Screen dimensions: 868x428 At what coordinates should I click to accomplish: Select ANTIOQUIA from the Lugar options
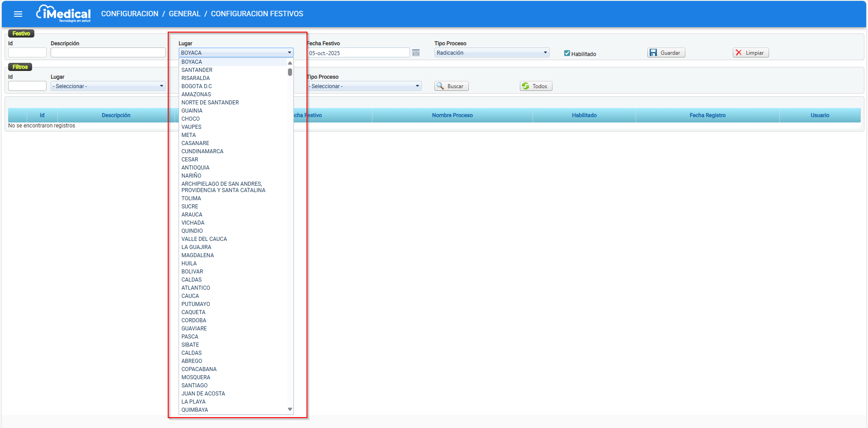click(195, 168)
